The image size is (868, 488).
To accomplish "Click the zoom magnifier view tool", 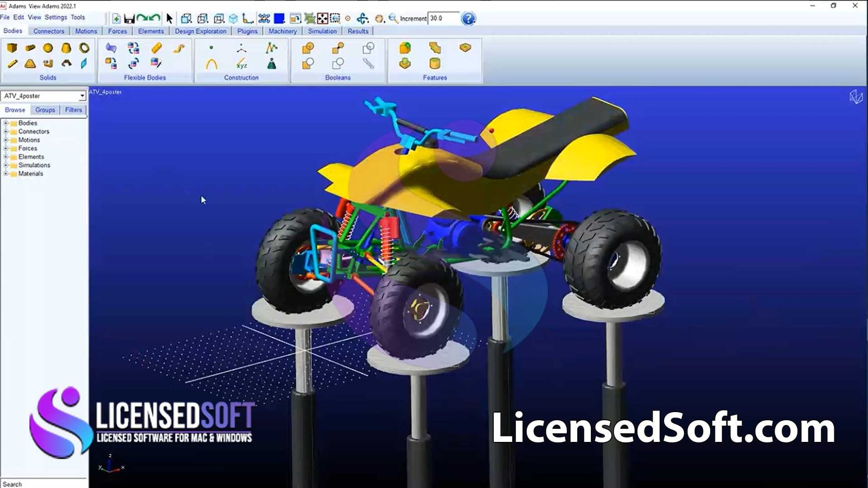I will [x=393, y=18].
